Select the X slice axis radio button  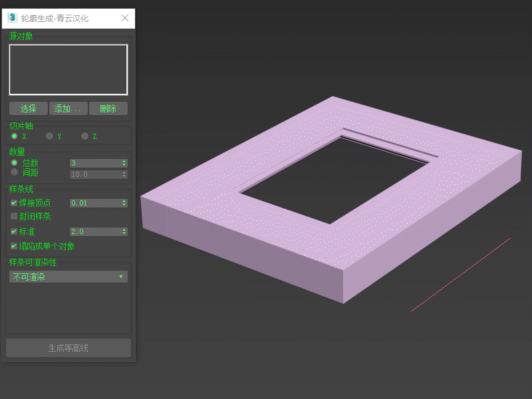[x=14, y=136]
